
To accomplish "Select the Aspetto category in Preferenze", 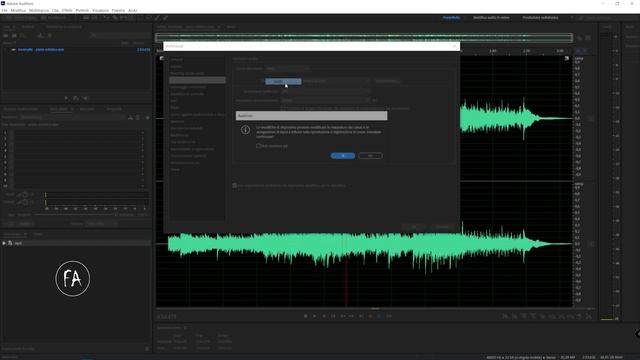I will coord(176,67).
